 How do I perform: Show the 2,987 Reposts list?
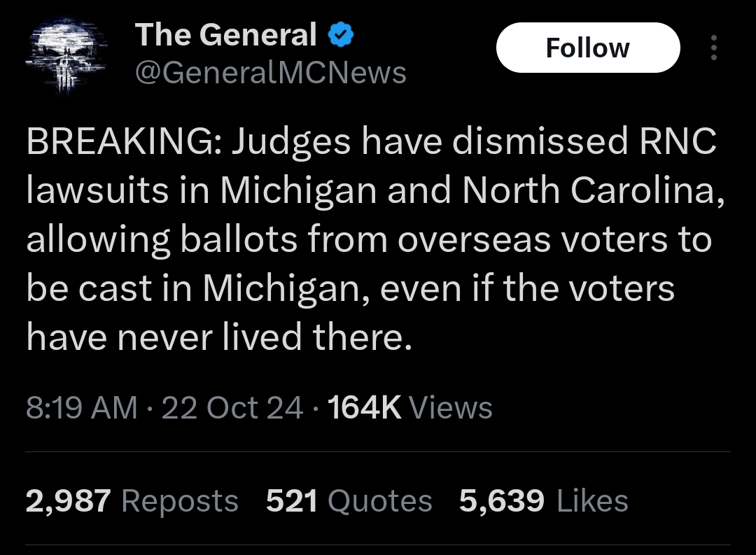tap(132, 501)
